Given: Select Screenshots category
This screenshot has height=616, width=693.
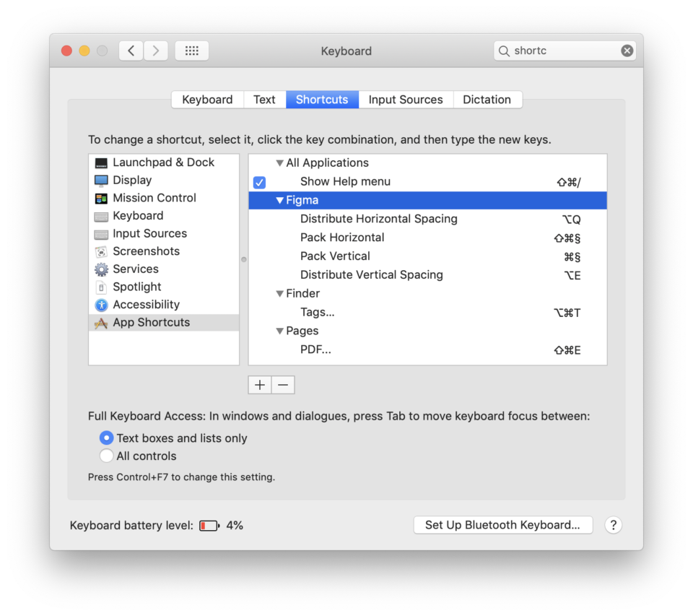Looking at the screenshot, I should click(x=164, y=251).
